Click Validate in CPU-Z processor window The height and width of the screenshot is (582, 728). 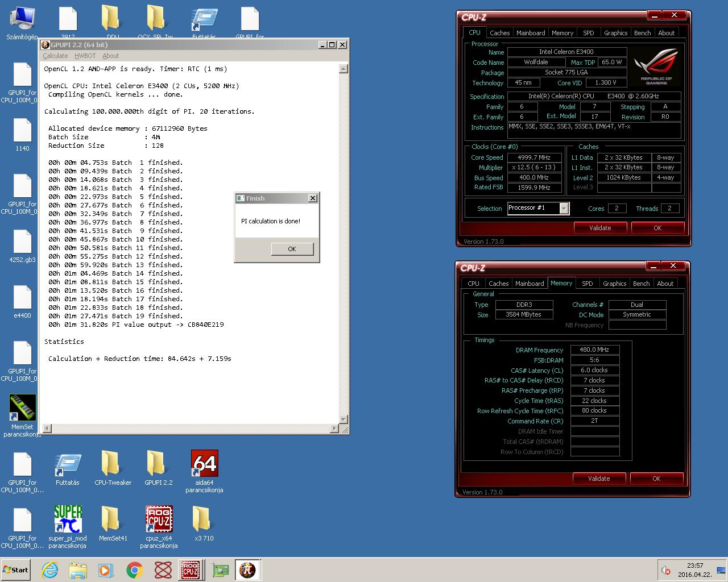600,228
